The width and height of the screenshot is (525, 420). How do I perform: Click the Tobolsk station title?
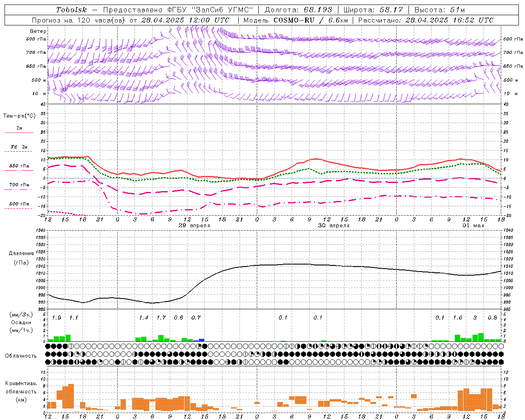[x=71, y=10]
